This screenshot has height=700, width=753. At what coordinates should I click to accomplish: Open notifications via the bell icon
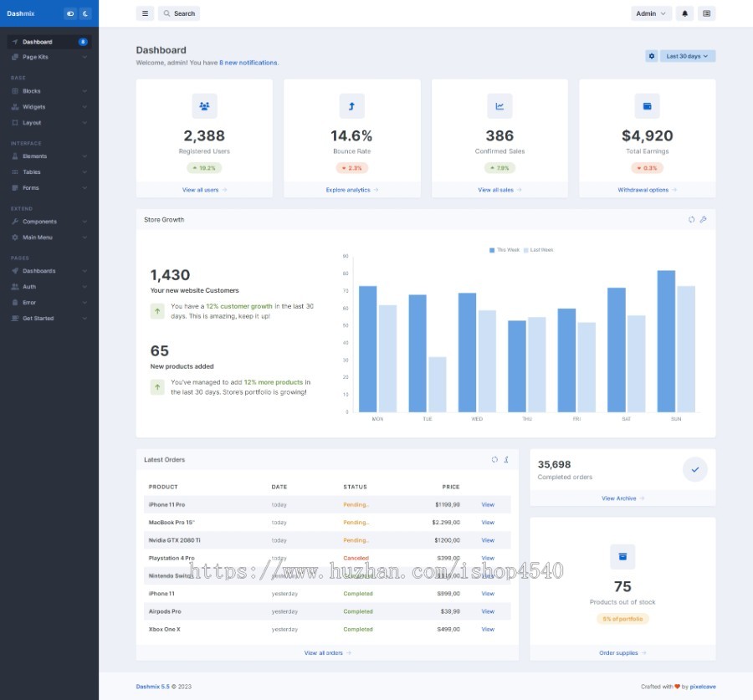pyautogui.click(x=684, y=13)
